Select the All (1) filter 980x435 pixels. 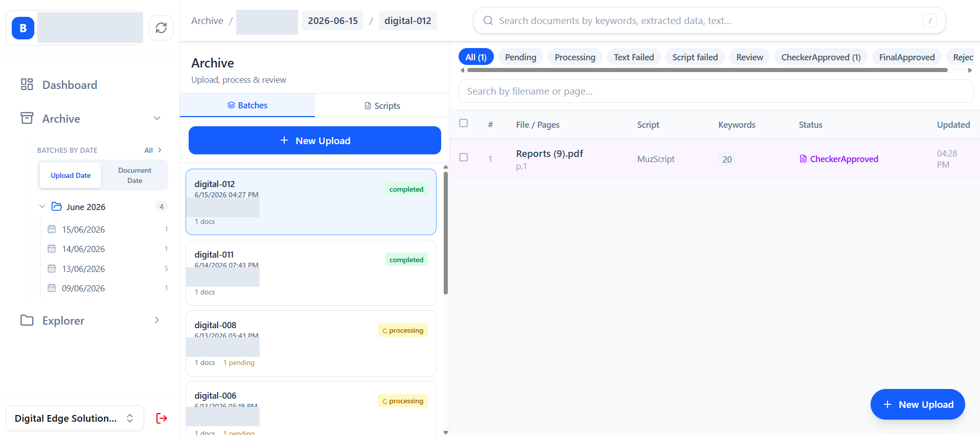click(x=476, y=57)
